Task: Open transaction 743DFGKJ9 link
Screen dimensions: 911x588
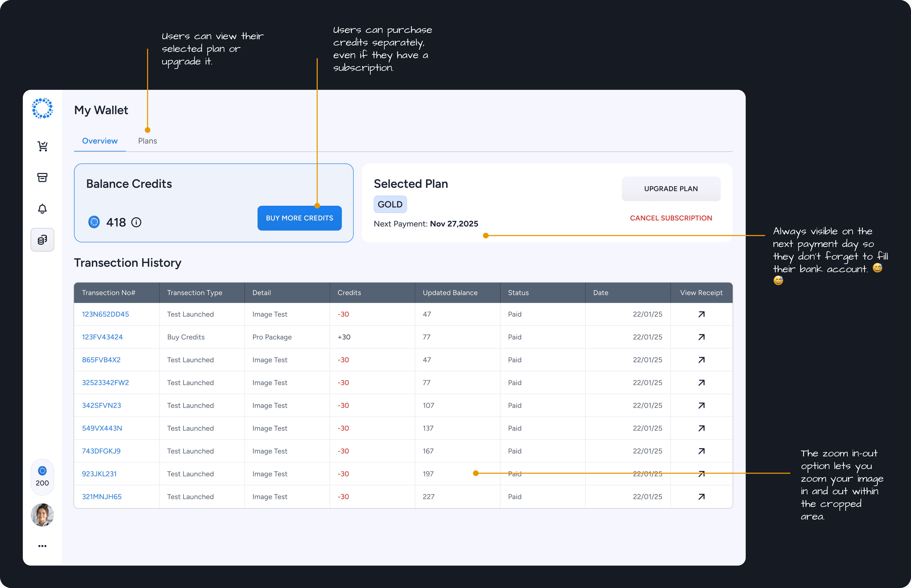Action: click(101, 451)
